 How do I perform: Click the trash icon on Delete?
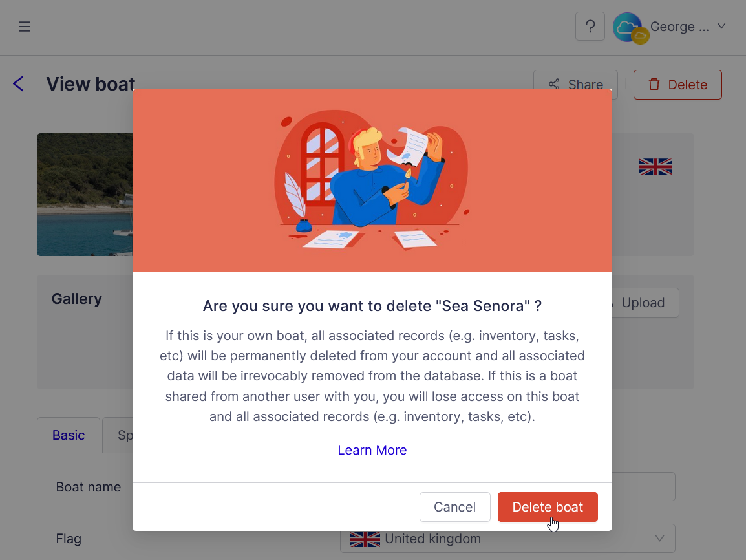point(654,84)
